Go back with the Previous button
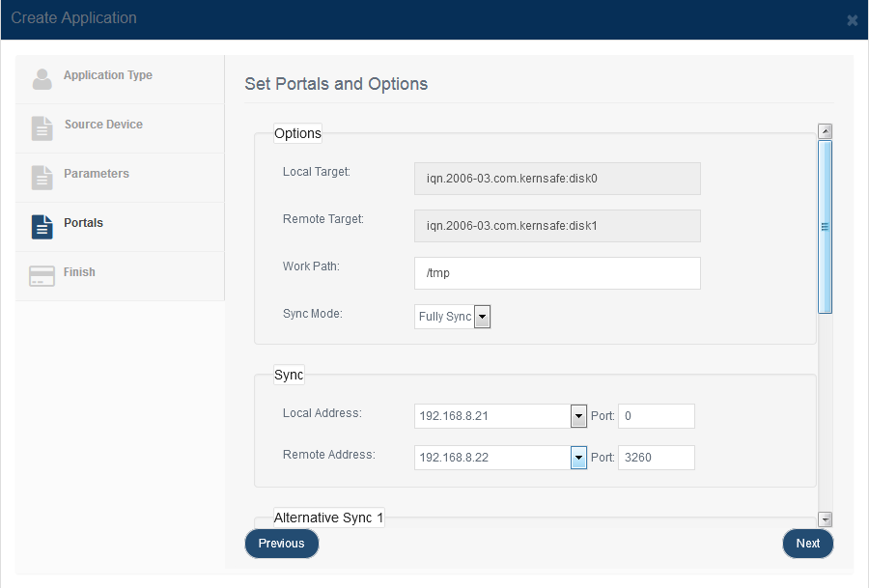Image resolution: width=869 pixels, height=588 pixels. point(282,544)
